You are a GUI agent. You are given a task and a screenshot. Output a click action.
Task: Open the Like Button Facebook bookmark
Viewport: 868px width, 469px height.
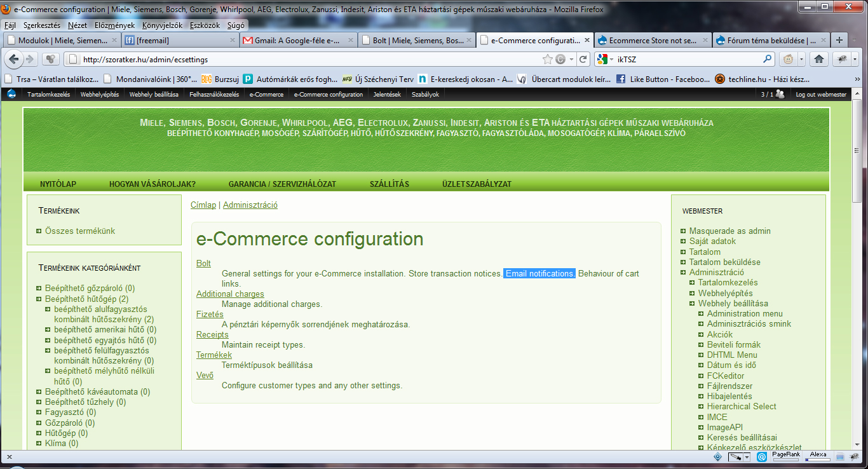coord(663,79)
